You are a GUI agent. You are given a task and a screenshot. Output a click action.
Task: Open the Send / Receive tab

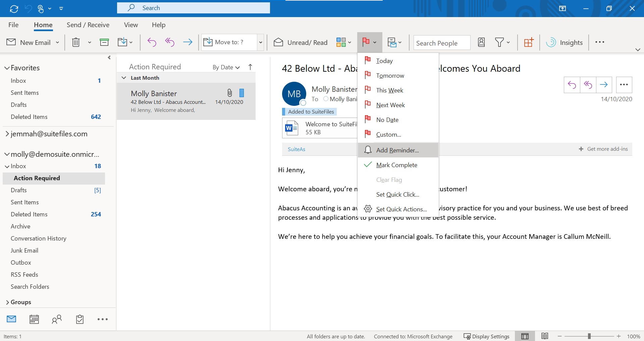coord(88,25)
